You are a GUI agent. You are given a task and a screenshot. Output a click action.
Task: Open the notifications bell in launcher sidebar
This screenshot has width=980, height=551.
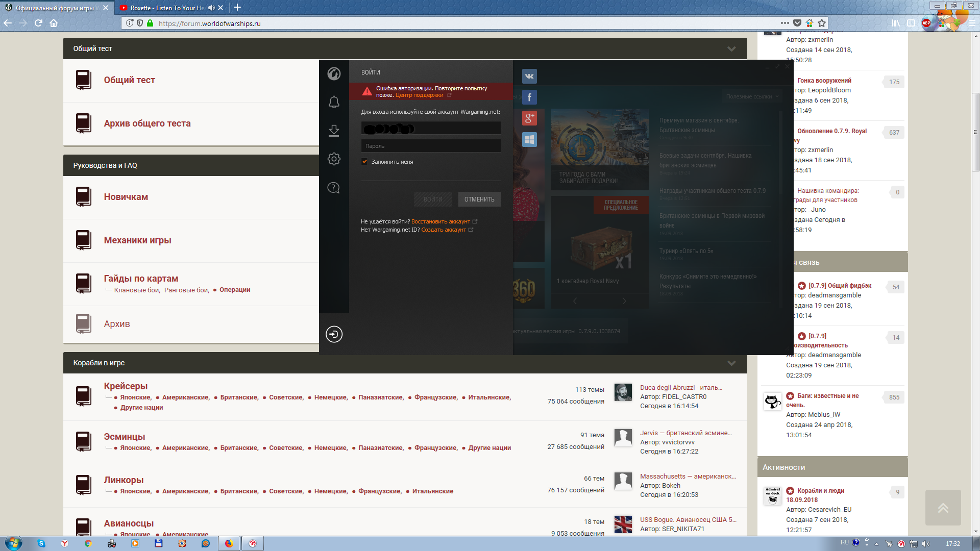click(334, 102)
